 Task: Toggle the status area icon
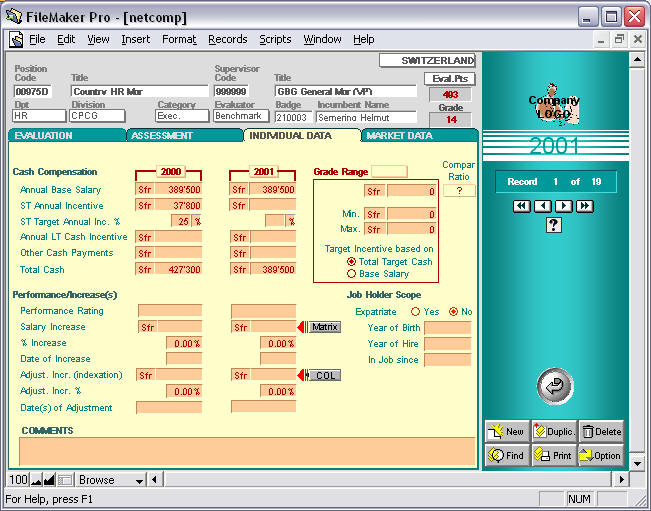click(65, 480)
